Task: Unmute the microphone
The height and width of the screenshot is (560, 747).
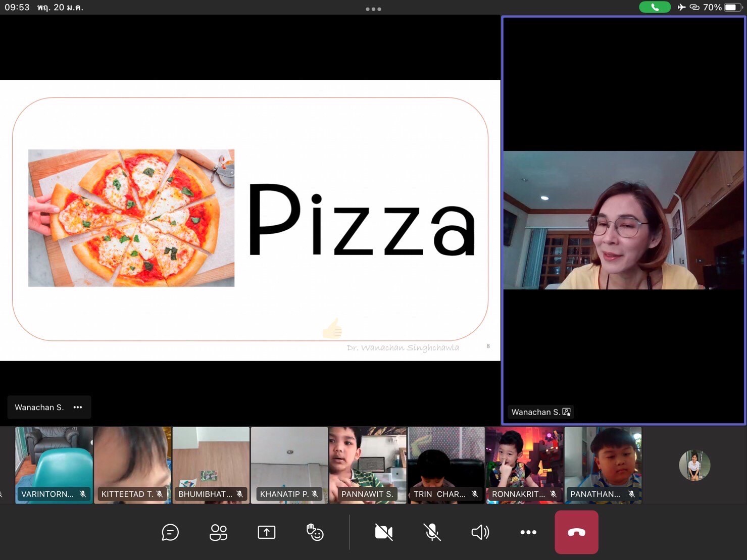Action: click(432, 532)
